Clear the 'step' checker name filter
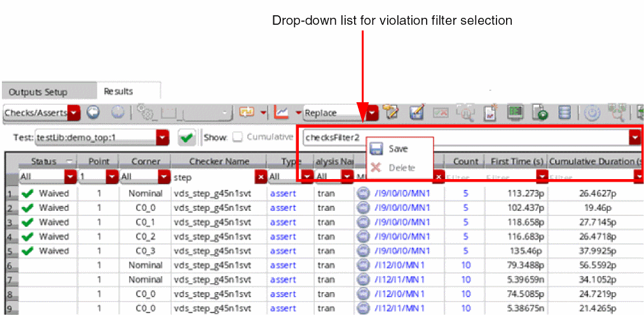The image size is (644, 315). [261, 178]
